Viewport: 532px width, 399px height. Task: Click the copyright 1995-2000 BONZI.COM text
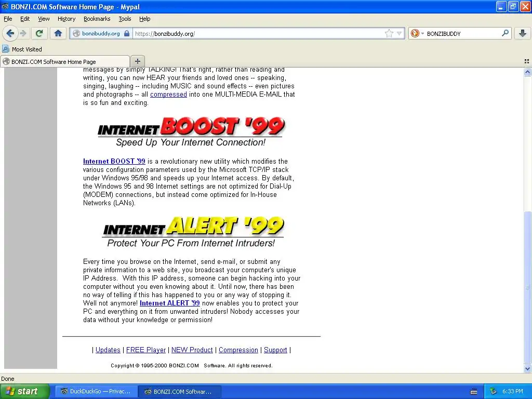pos(191,365)
